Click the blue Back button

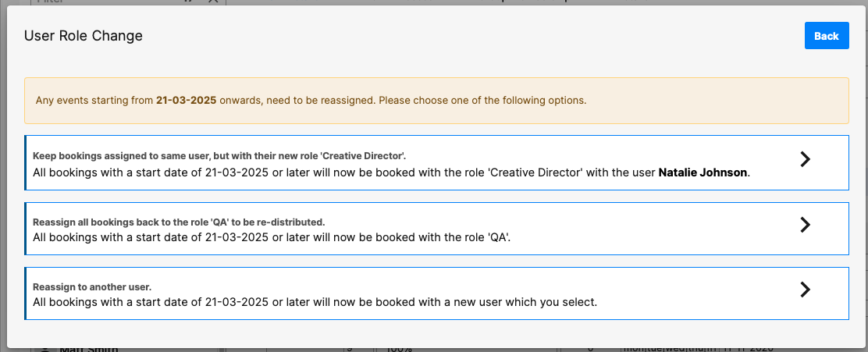[x=826, y=36]
